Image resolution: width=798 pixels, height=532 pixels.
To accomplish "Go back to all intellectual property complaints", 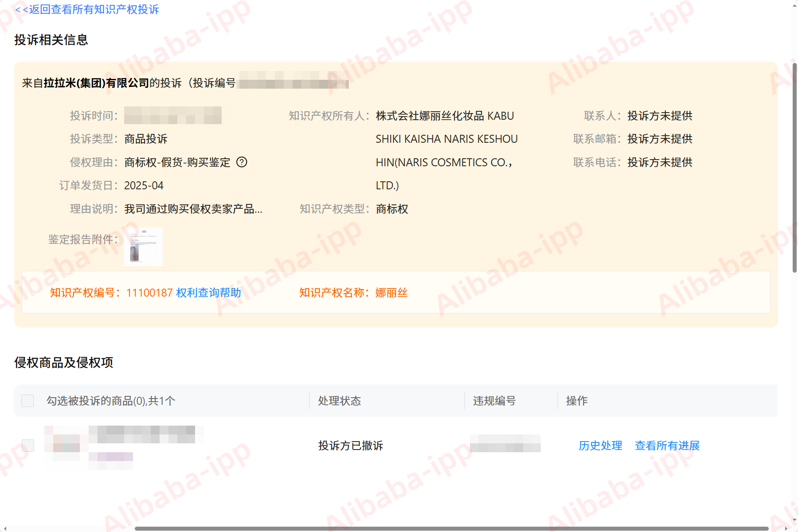I will coord(87,9).
